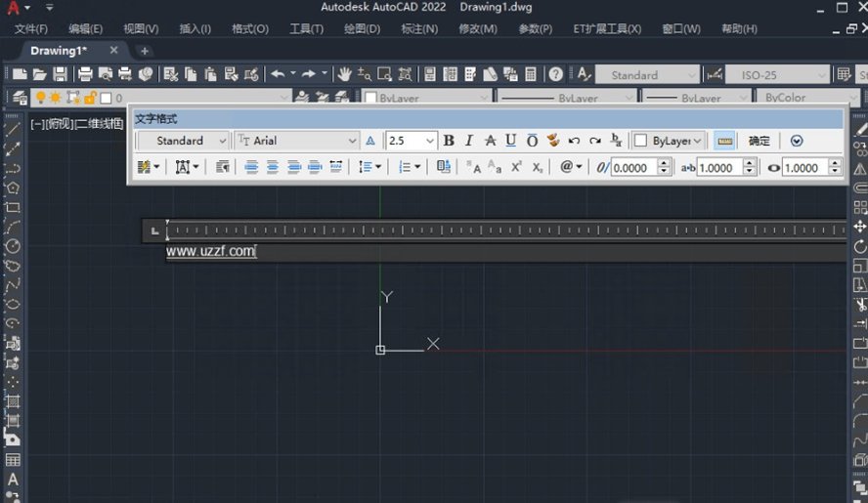
Task: Select the Zoom Window tool
Action: pos(384,74)
